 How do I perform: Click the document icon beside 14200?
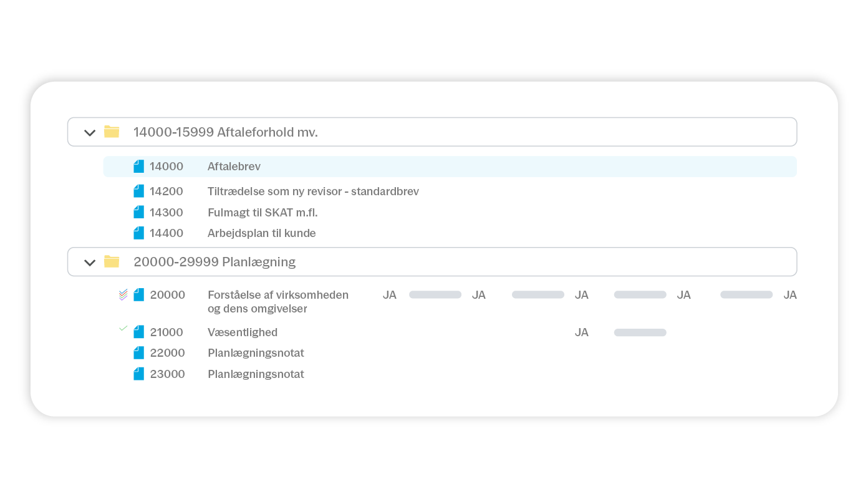pyautogui.click(x=138, y=191)
